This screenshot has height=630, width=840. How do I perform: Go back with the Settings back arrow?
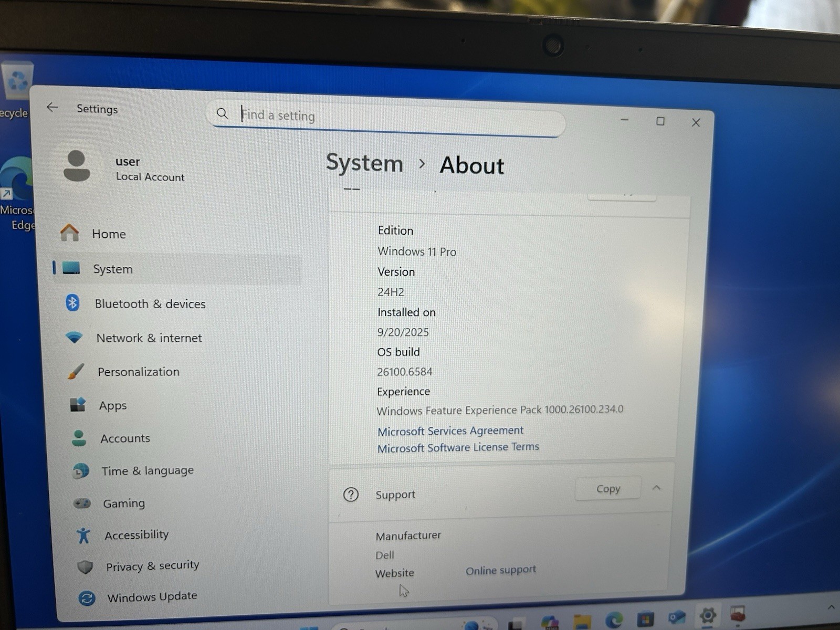coord(52,108)
